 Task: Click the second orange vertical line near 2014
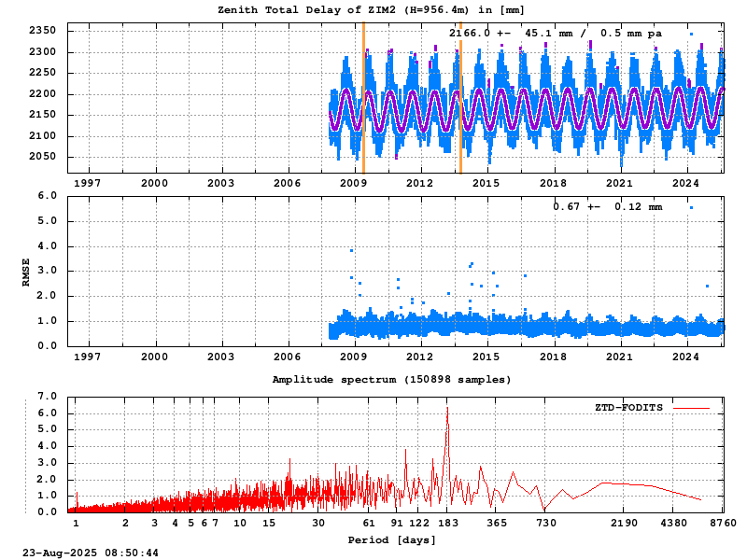tap(460, 98)
